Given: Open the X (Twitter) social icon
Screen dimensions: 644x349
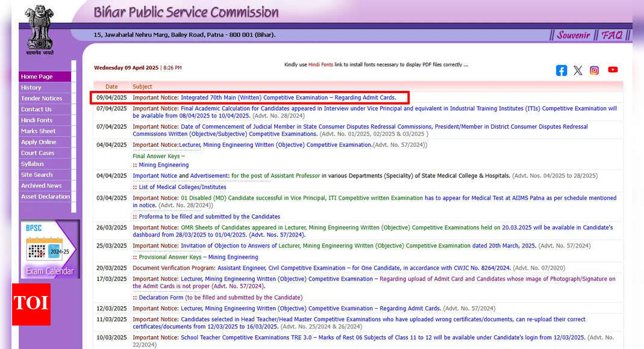Looking at the screenshot, I should click(578, 70).
